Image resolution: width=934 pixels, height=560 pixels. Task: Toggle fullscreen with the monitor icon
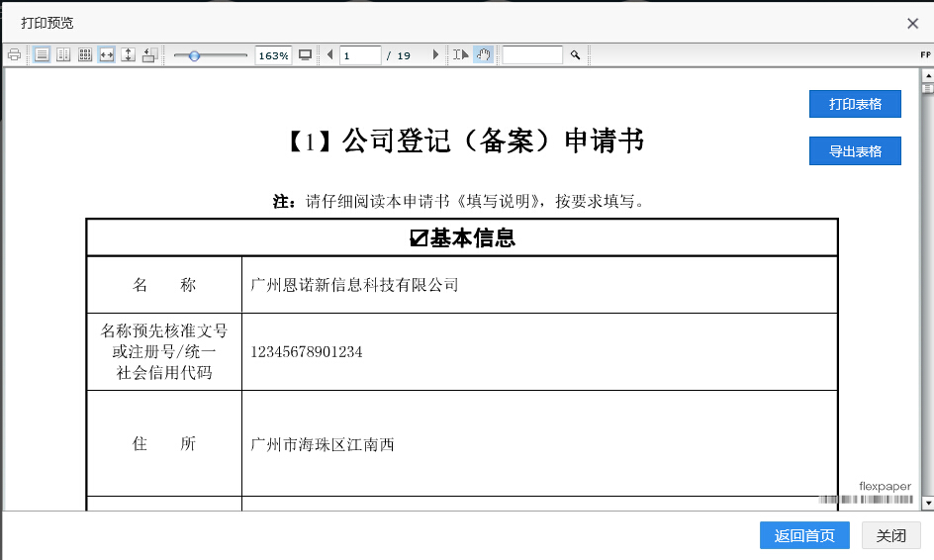click(305, 54)
